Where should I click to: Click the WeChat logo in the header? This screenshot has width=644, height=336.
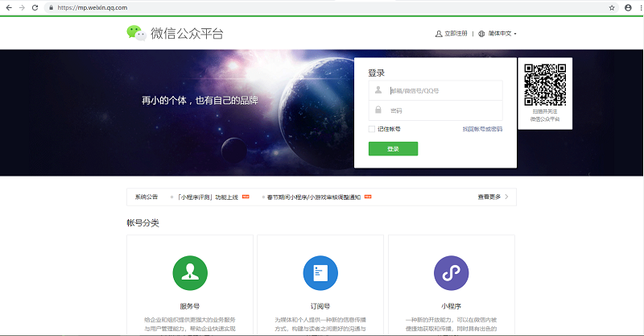(x=136, y=33)
